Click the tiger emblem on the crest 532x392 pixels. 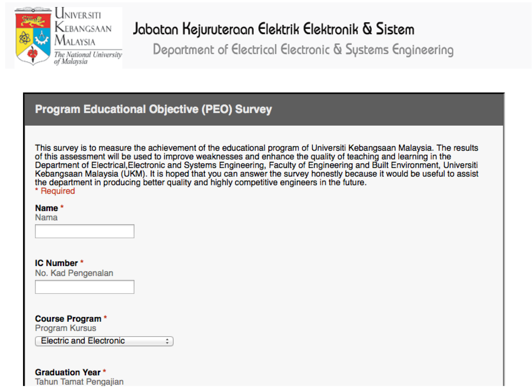[33, 22]
